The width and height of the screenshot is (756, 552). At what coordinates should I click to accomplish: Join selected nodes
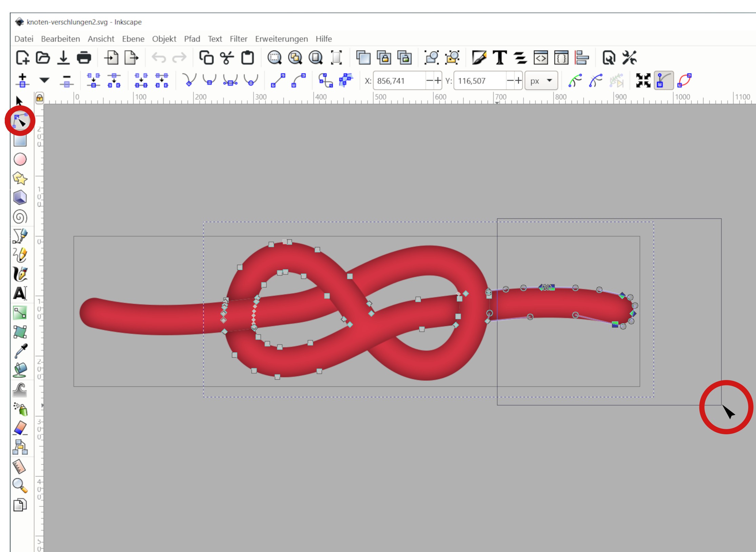(x=94, y=80)
